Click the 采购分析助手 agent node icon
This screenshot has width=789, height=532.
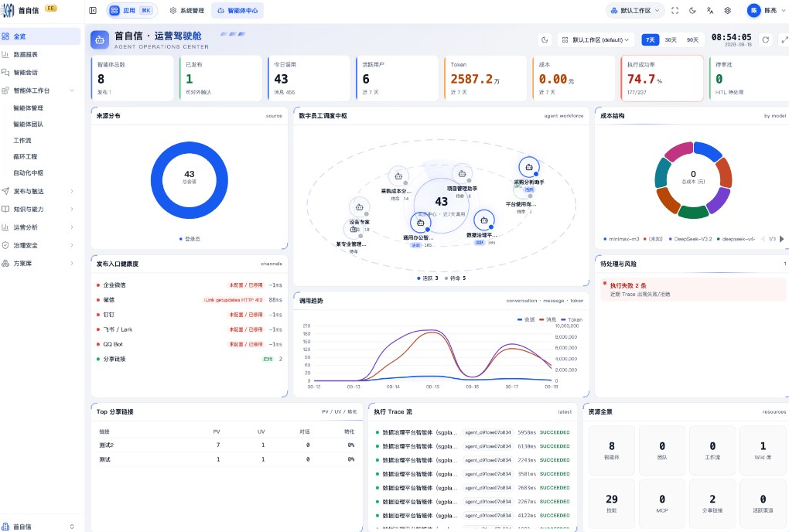click(529, 168)
